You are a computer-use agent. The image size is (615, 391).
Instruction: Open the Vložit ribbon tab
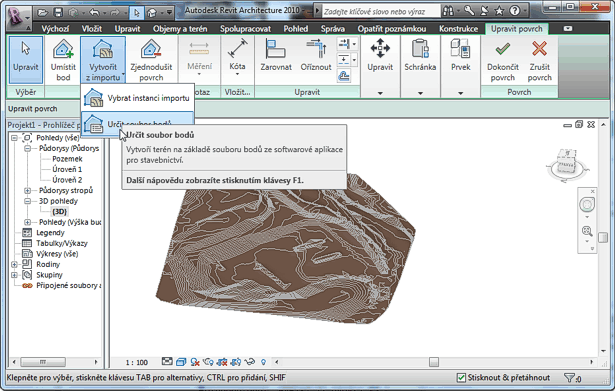pyautogui.click(x=92, y=29)
